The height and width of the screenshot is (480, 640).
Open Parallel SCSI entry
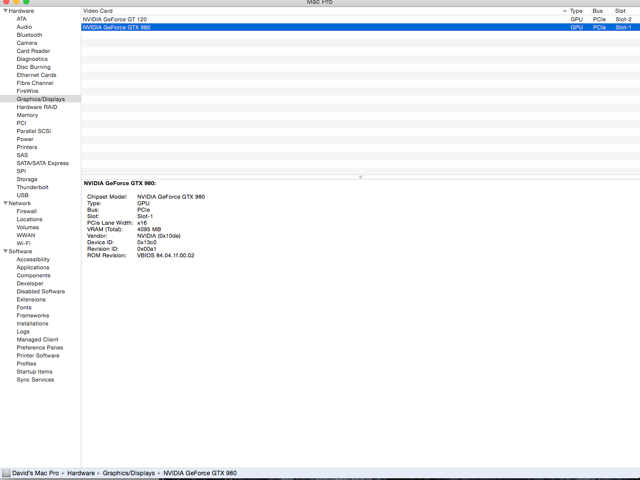tap(33, 131)
